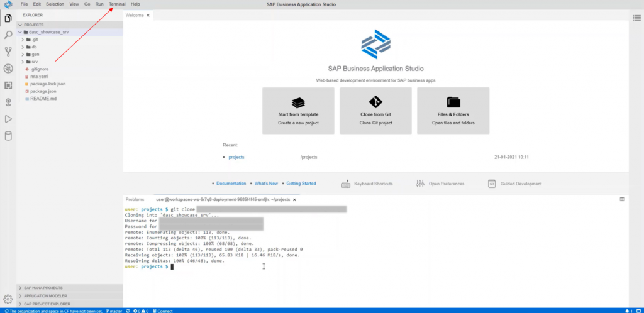Image resolution: width=644 pixels, height=313 pixels.
Task: Open Guided Development
Action: coord(514,184)
